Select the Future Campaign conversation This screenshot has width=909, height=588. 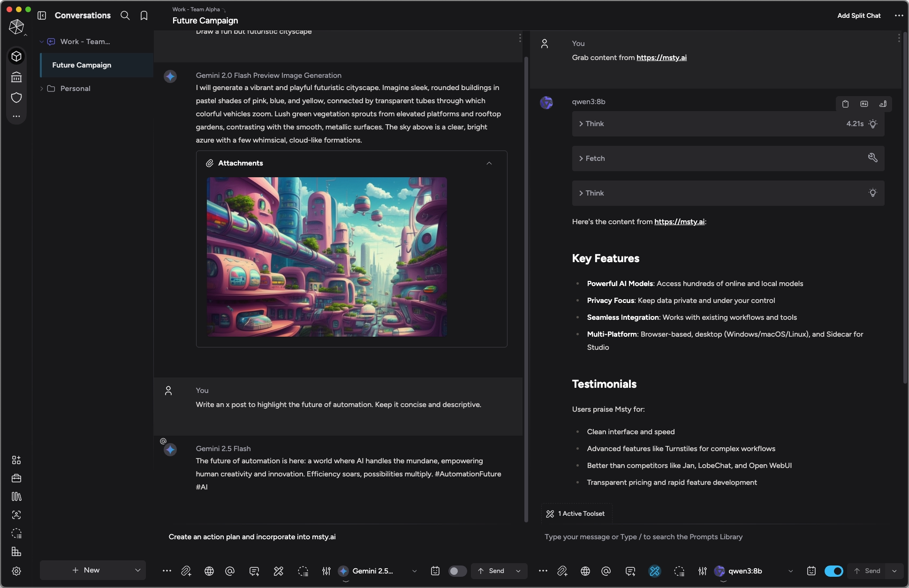[x=97, y=65]
